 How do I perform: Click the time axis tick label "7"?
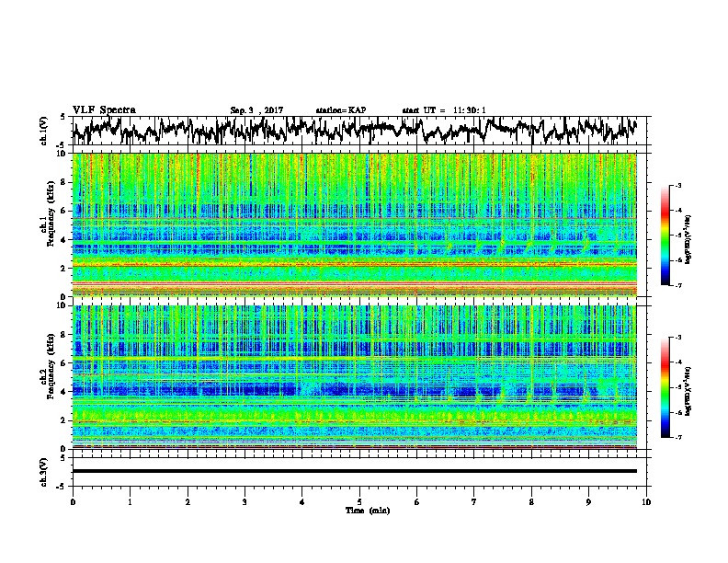[474, 502]
